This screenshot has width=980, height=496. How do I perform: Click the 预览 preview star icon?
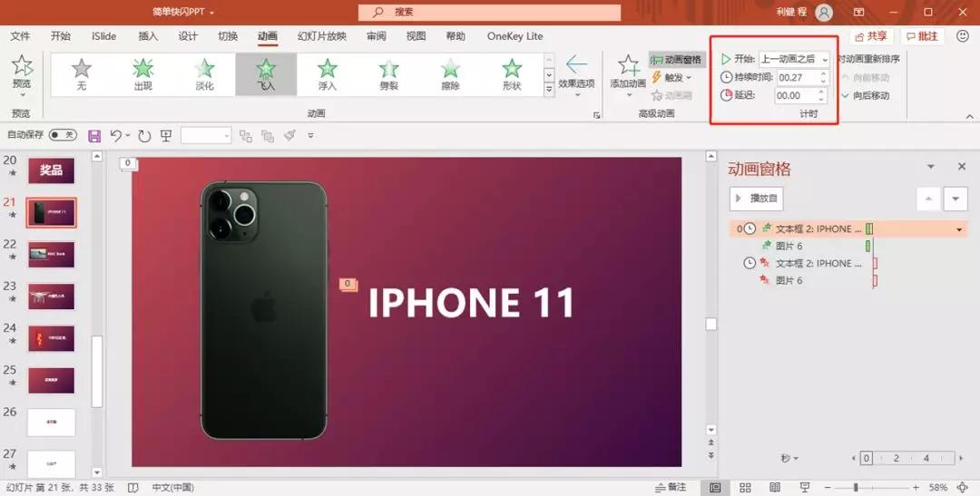[22, 65]
